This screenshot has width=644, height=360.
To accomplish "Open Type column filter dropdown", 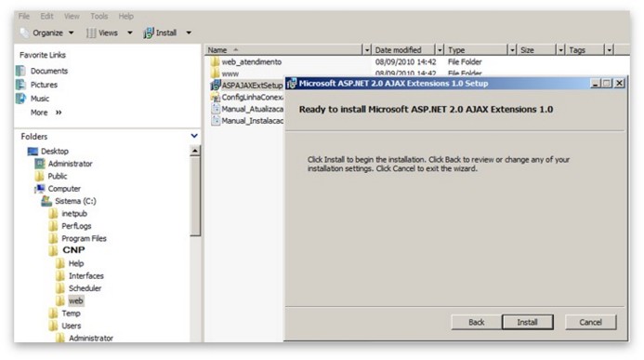I will click(512, 50).
